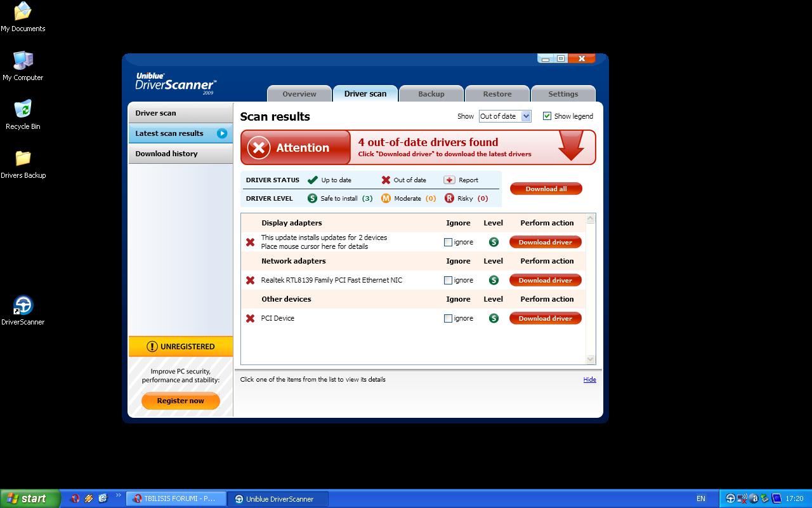Click 'This update installs updates for 2 devices'
This screenshot has height=508, width=812.
324,237
